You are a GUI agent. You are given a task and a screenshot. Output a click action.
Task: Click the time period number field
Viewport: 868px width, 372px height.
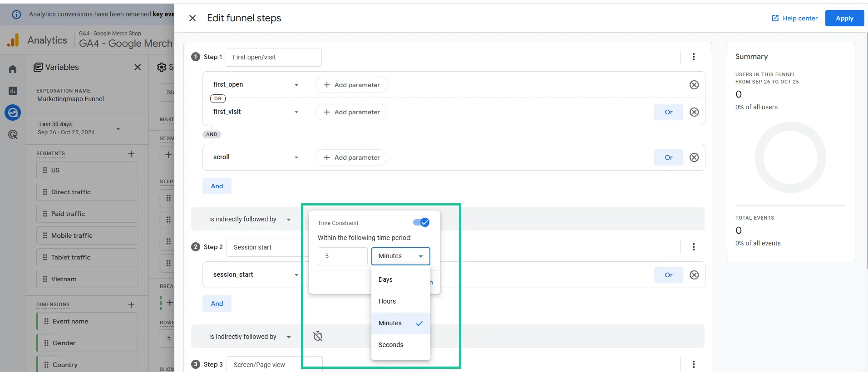343,256
